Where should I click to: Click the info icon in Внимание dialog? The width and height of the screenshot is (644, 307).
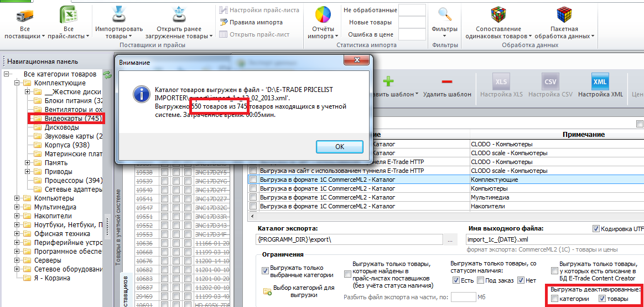[141, 95]
